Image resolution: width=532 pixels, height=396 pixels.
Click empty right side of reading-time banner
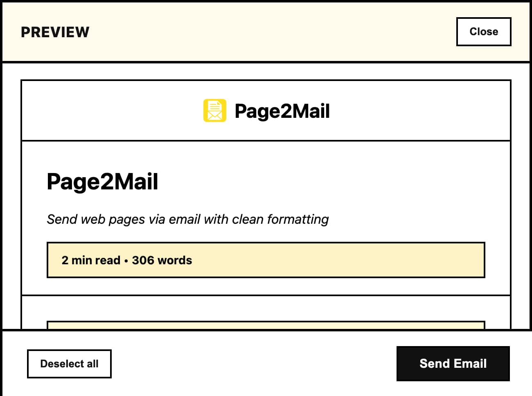click(x=348, y=260)
